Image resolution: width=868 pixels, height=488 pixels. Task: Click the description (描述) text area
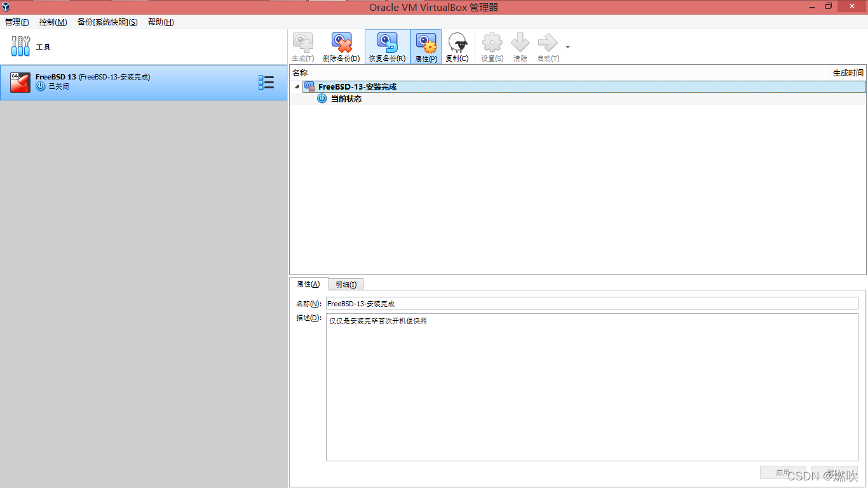click(x=592, y=387)
